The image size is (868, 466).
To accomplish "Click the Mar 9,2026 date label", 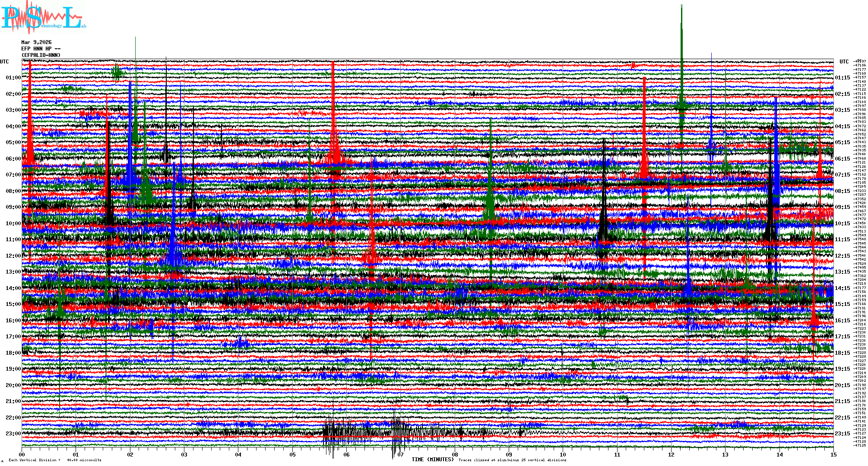I will pos(36,42).
